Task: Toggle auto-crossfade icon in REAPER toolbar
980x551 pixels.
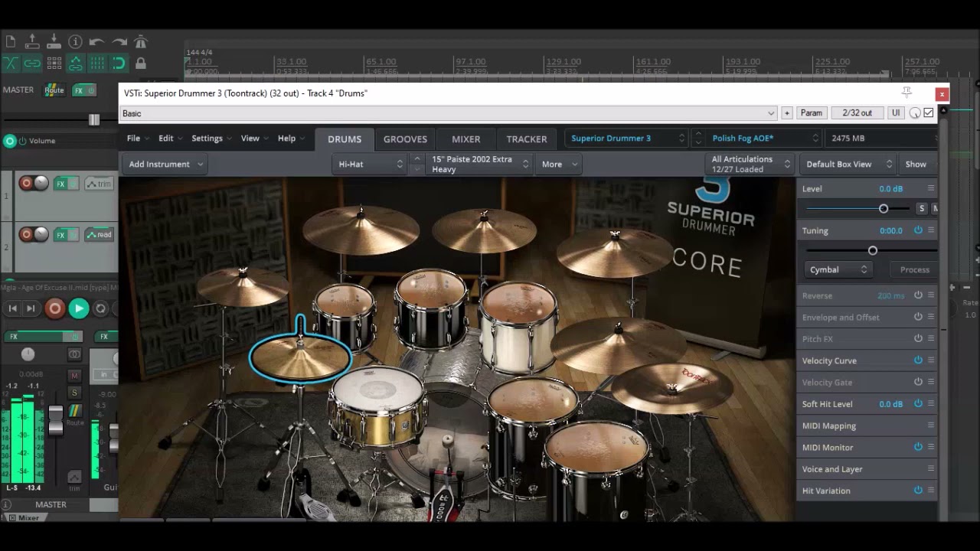Action: point(10,64)
